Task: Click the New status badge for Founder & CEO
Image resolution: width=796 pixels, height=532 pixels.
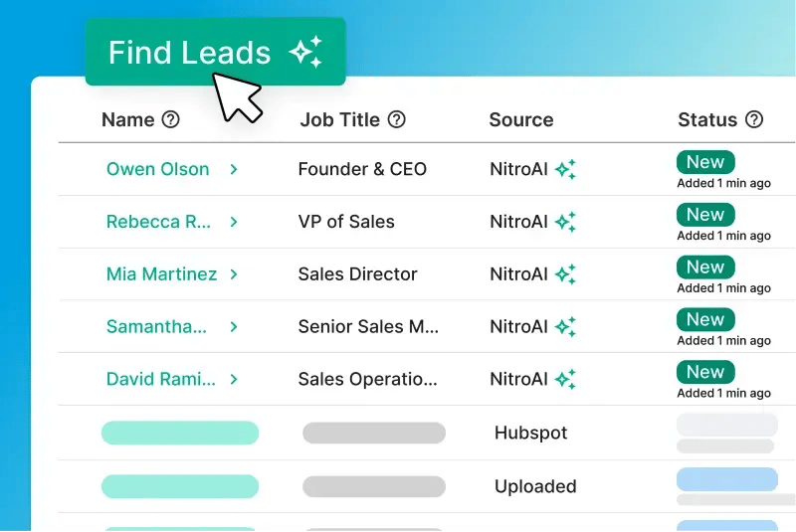Action: [x=705, y=162]
